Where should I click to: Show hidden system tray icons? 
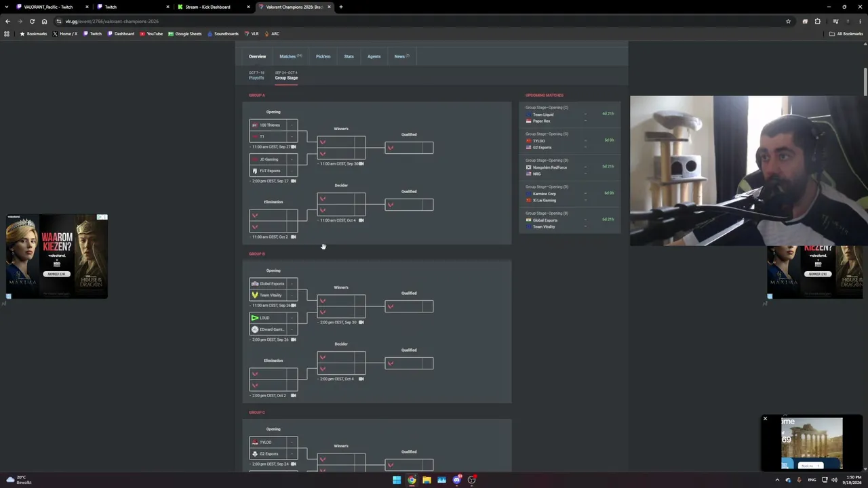pyautogui.click(x=777, y=480)
